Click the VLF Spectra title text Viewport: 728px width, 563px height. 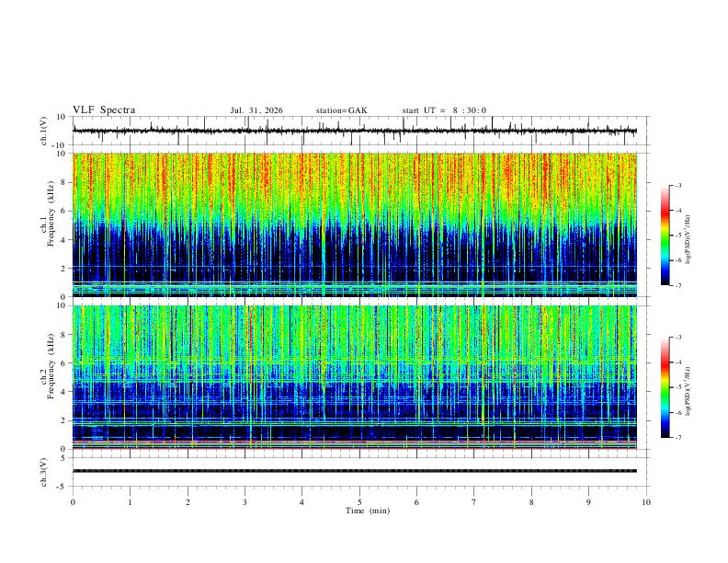coord(104,110)
